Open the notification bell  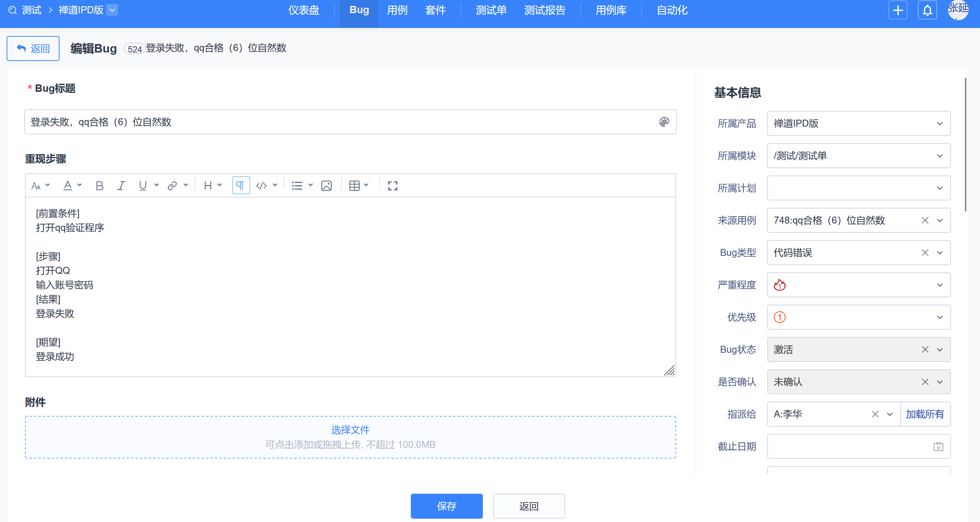click(927, 10)
